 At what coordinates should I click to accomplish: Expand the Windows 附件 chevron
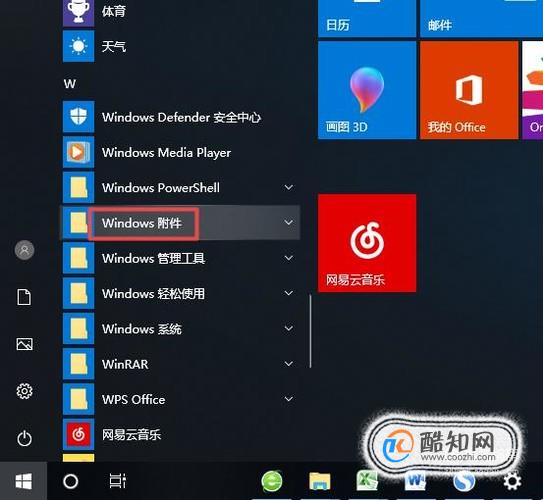pyautogui.click(x=288, y=222)
